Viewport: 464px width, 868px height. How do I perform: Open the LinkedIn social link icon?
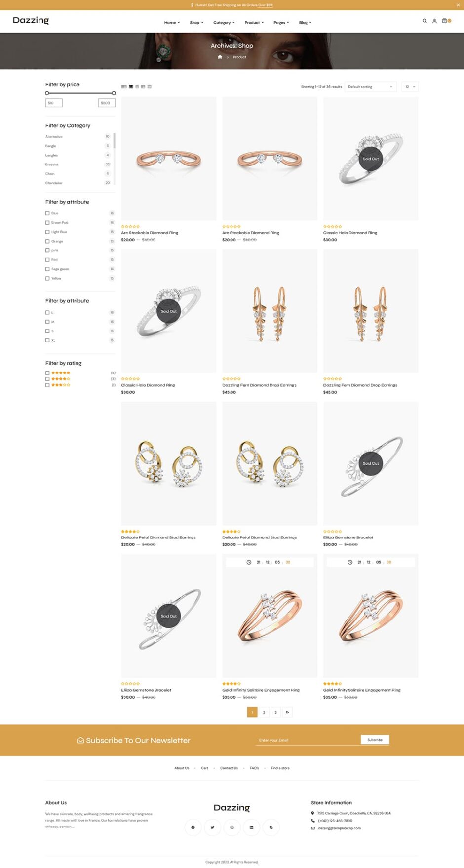click(x=251, y=827)
